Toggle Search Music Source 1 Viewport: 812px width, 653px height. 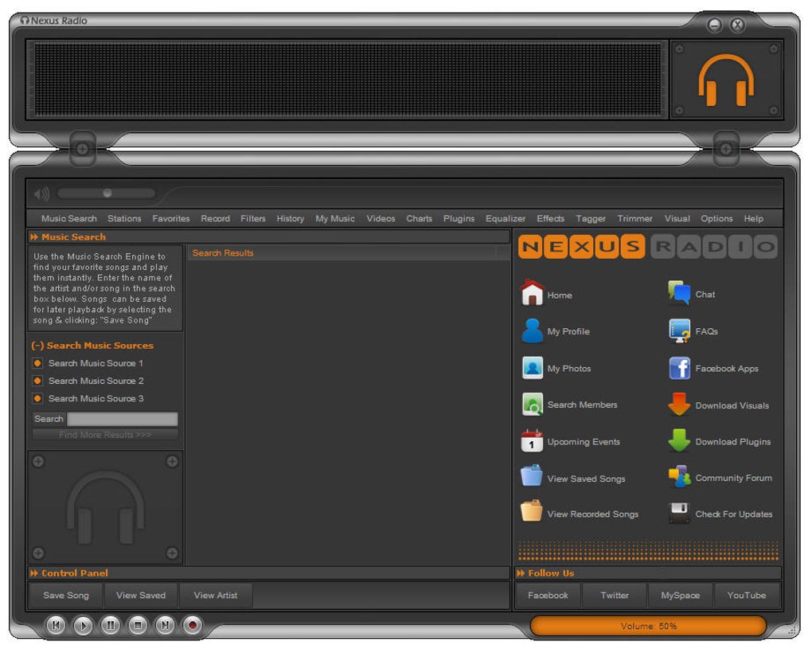point(37,363)
